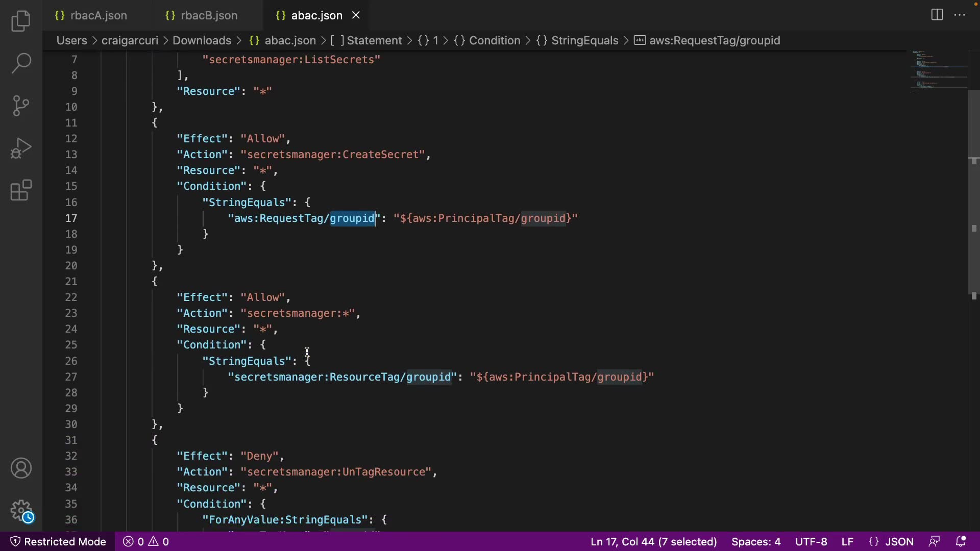The width and height of the screenshot is (980, 551).
Task: Open the Source Control view
Action: click(21, 106)
